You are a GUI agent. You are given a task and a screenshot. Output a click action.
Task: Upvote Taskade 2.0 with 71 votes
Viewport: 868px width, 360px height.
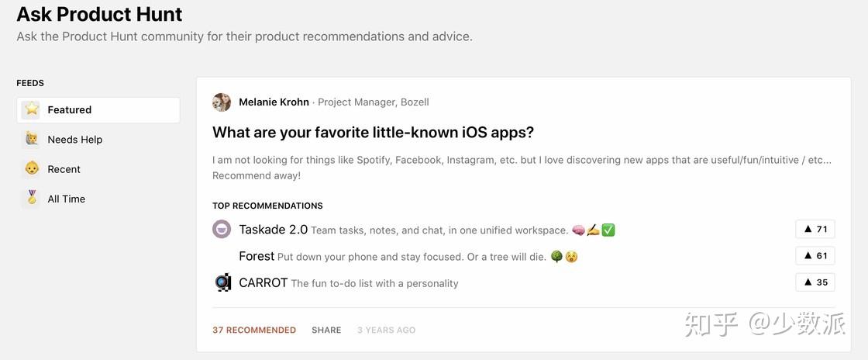click(815, 229)
